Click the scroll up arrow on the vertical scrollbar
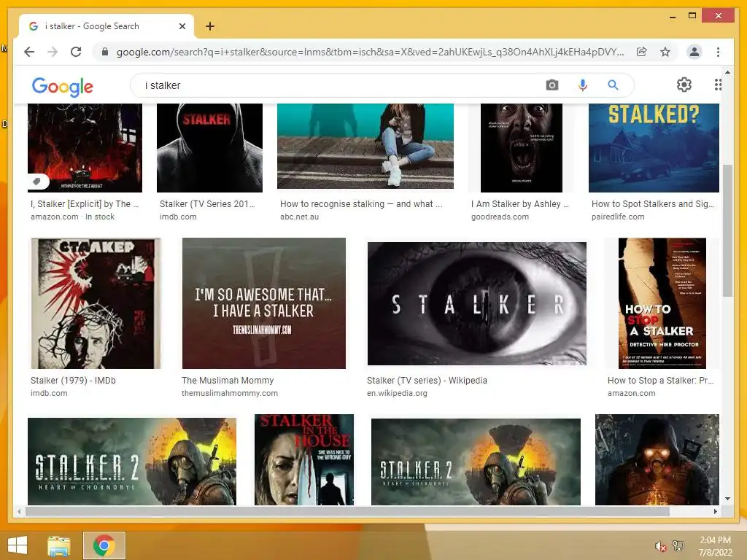 (x=727, y=72)
